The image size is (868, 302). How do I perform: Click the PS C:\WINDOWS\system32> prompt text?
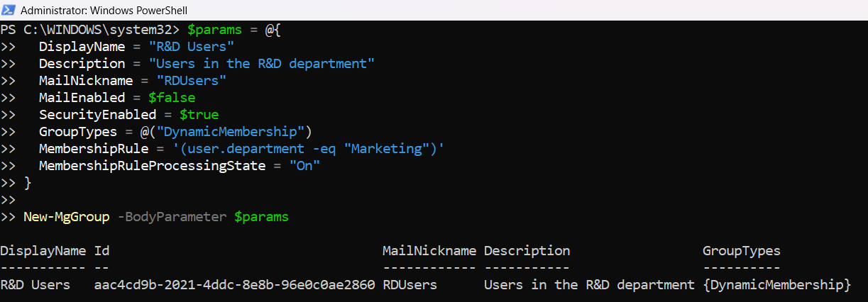[90, 31]
